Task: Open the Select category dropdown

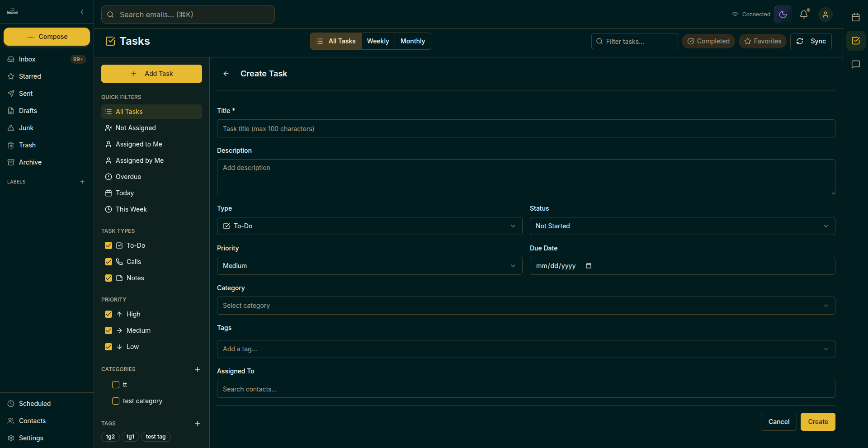Action: pyautogui.click(x=525, y=306)
